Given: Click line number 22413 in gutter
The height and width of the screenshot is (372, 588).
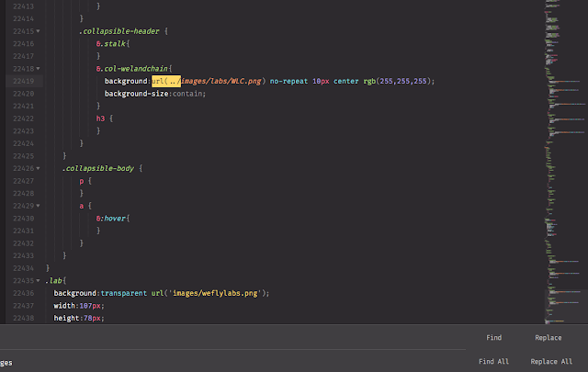Looking at the screenshot, I should pyautogui.click(x=23, y=6).
